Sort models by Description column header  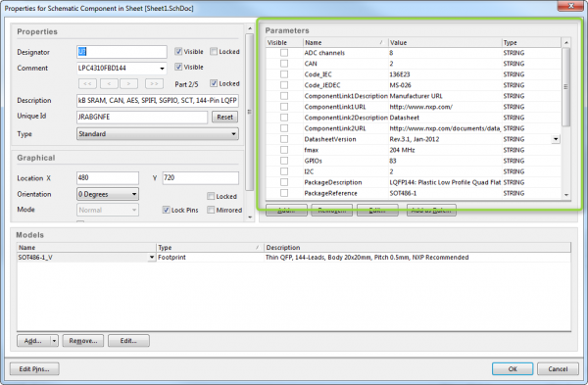point(417,248)
